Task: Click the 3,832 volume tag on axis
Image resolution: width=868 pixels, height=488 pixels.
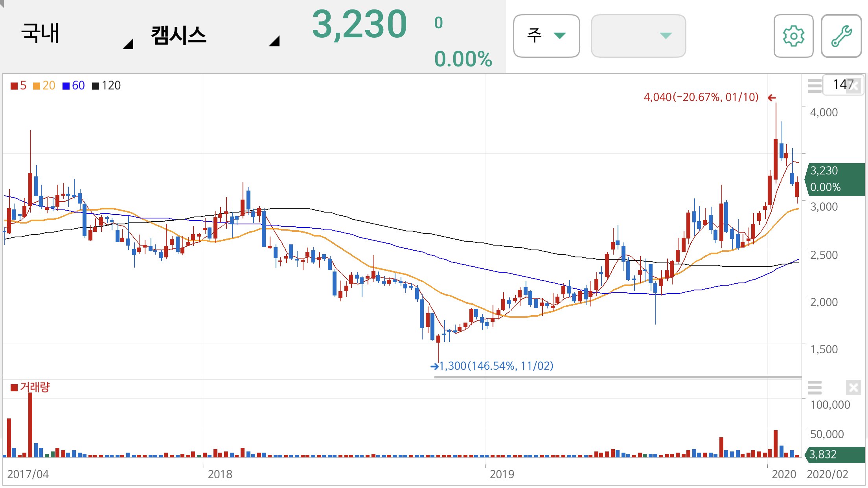Action: point(835,455)
